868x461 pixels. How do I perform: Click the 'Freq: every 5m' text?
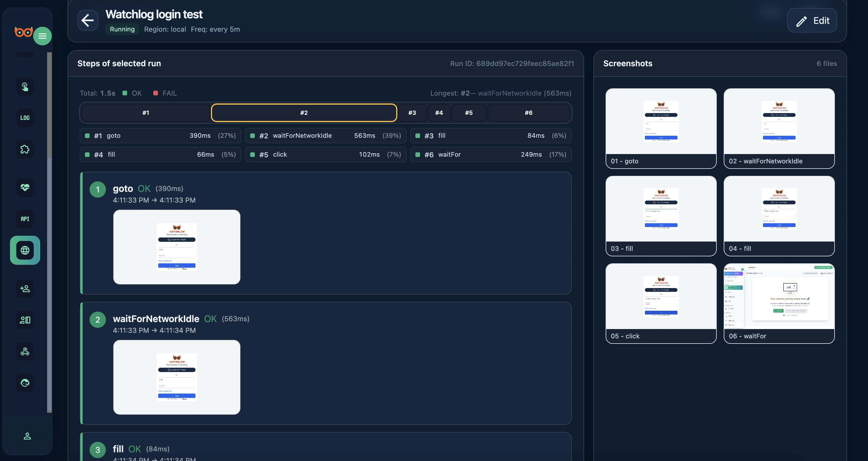(215, 29)
